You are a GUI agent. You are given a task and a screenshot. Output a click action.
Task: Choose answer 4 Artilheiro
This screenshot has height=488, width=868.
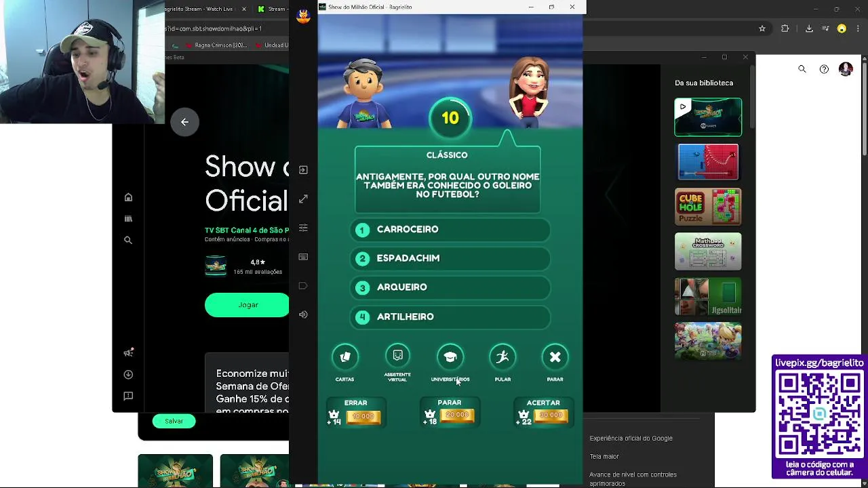pos(450,317)
